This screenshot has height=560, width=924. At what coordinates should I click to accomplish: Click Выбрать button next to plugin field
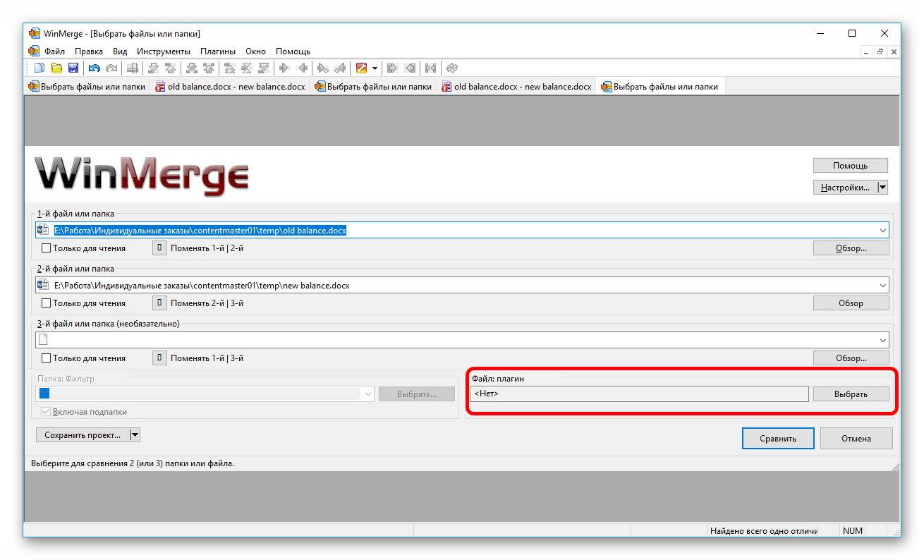click(851, 394)
